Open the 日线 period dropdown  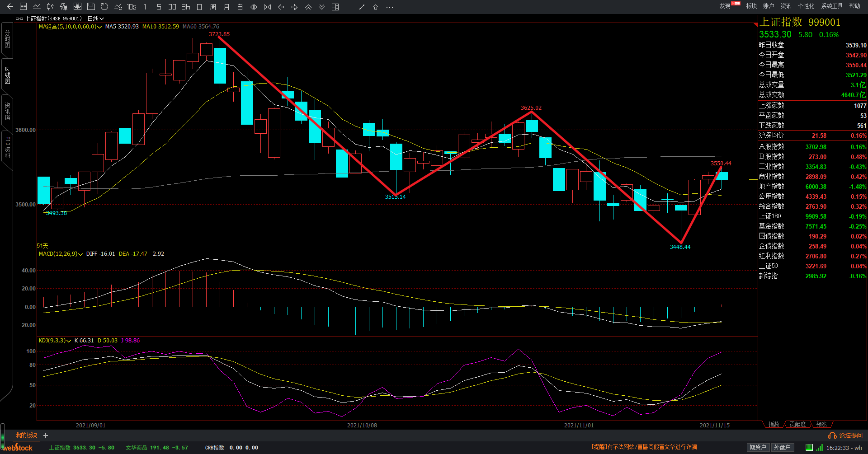coord(95,19)
